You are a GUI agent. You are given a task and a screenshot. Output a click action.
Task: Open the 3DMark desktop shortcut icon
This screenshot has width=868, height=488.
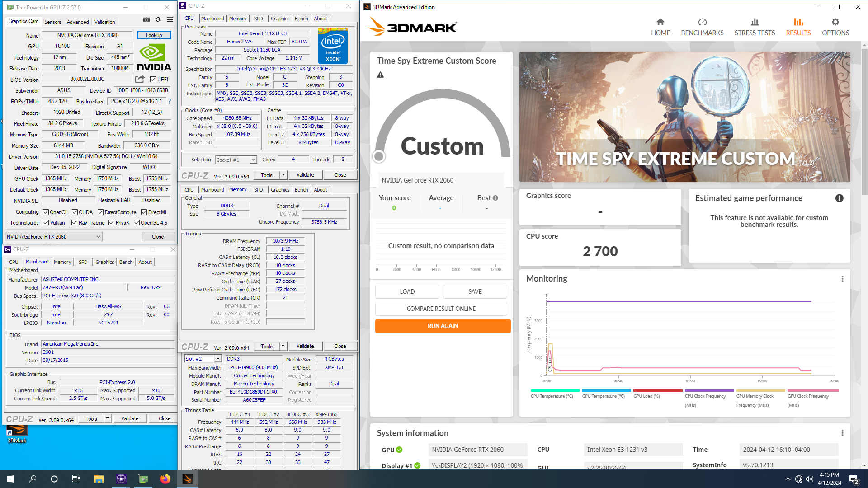17,434
